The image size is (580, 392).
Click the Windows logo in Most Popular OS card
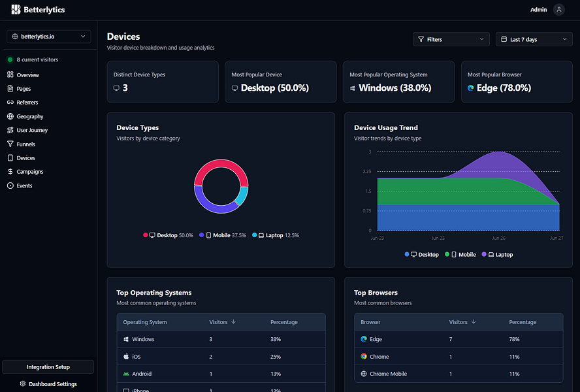tap(353, 88)
